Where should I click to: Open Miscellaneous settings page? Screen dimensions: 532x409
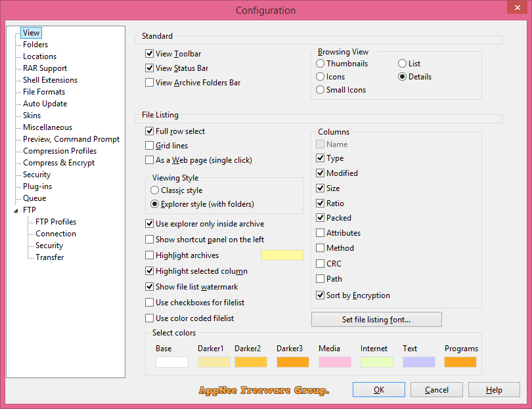[x=47, y=127]
